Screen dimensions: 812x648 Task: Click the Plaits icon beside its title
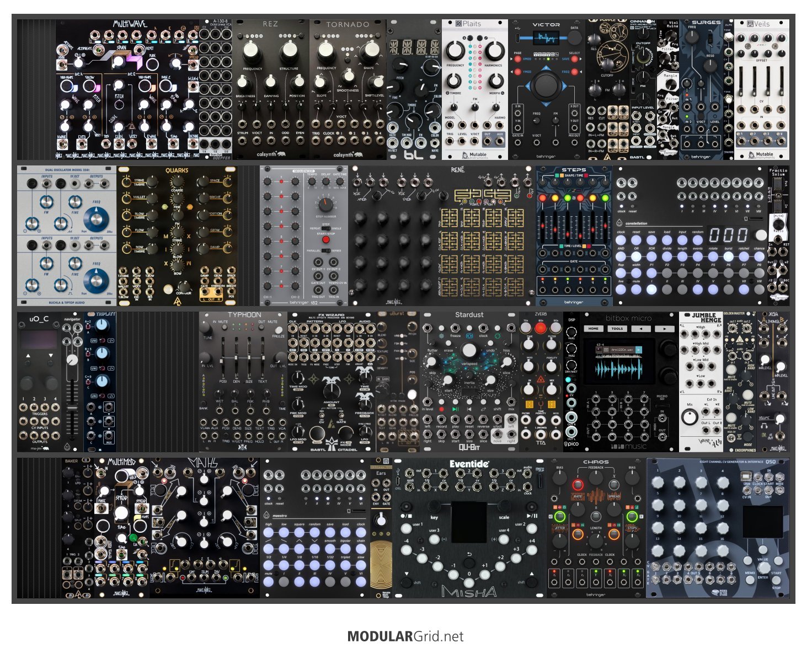tap(458, 24)
